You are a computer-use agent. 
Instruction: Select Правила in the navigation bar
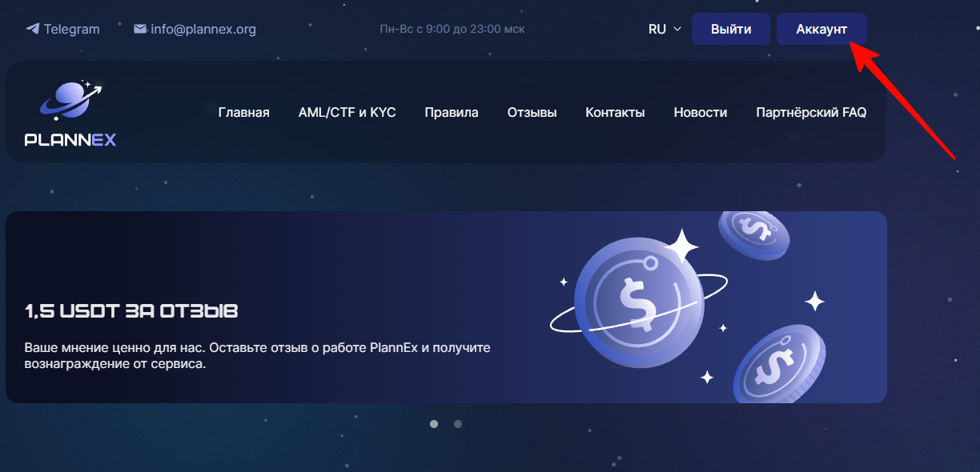point(452,112)
